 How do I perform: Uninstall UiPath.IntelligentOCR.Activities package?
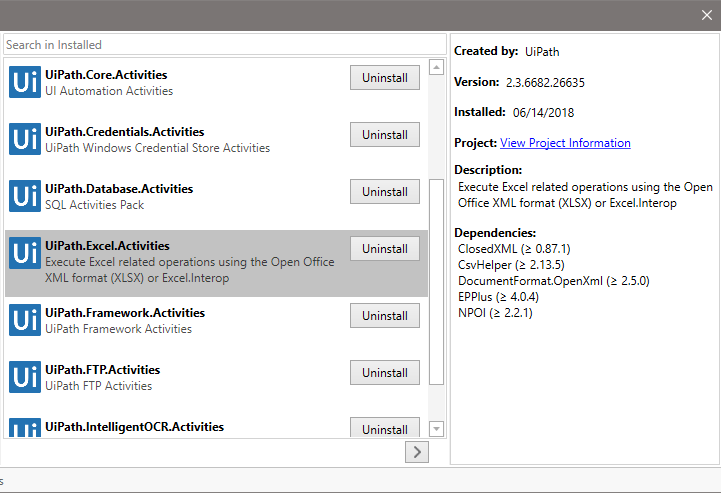click(385, 428)
